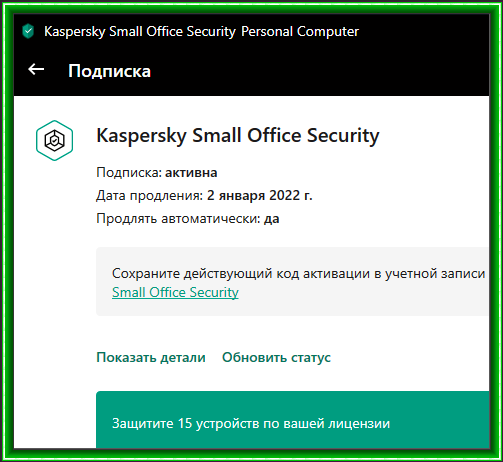
Task: Open the Small Office Security account link
Action: 175,292
